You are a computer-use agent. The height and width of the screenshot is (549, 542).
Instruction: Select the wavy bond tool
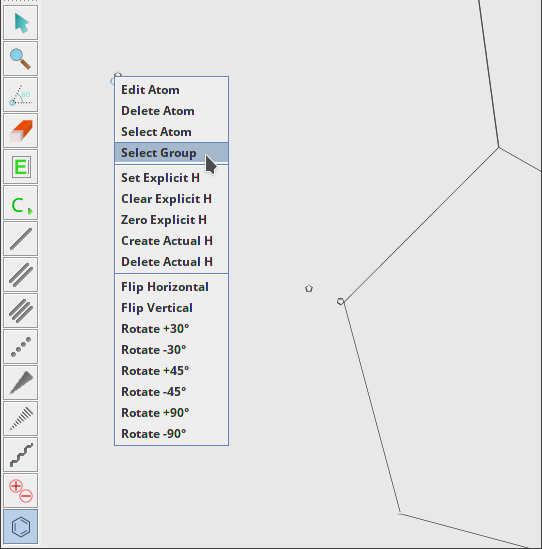[x=21, y=455]
